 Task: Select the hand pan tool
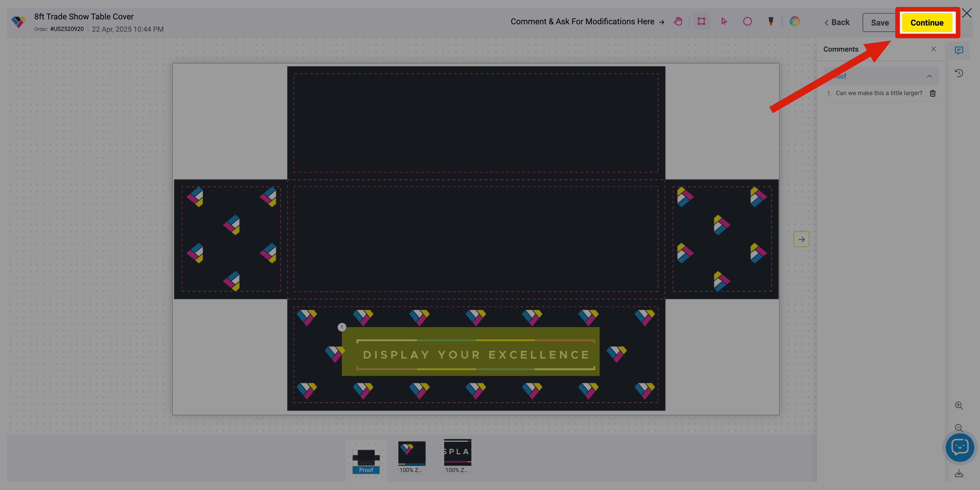tap(678, 21)
